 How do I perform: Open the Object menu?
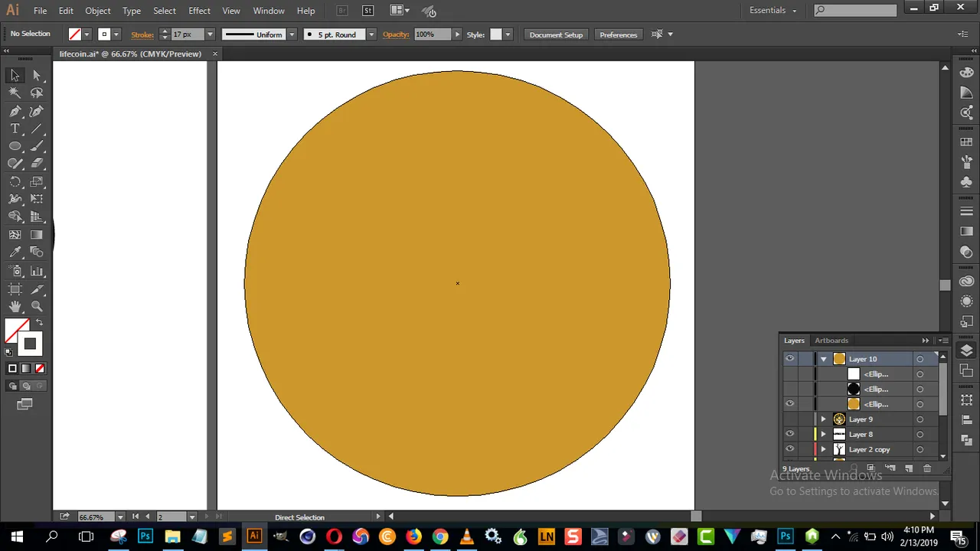[97, 11]
